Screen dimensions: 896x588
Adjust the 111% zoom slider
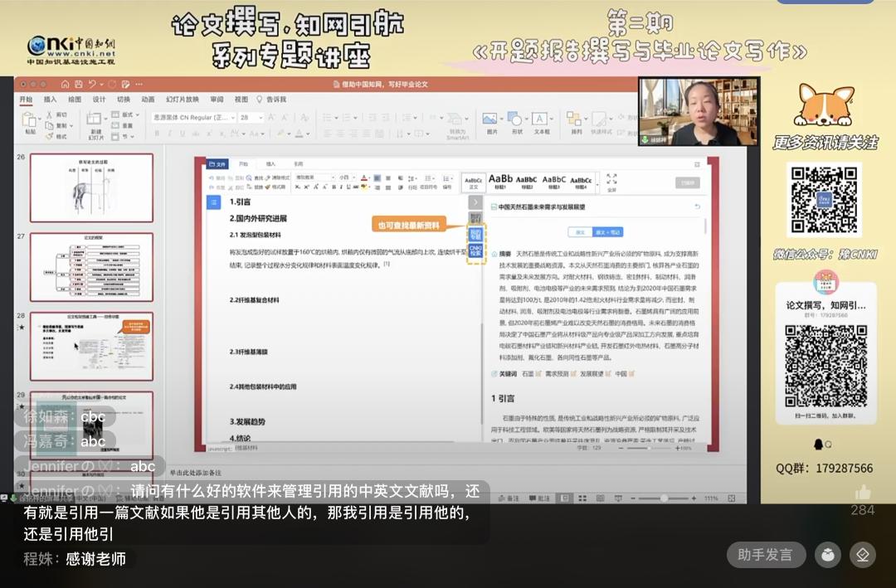point(664,498)
